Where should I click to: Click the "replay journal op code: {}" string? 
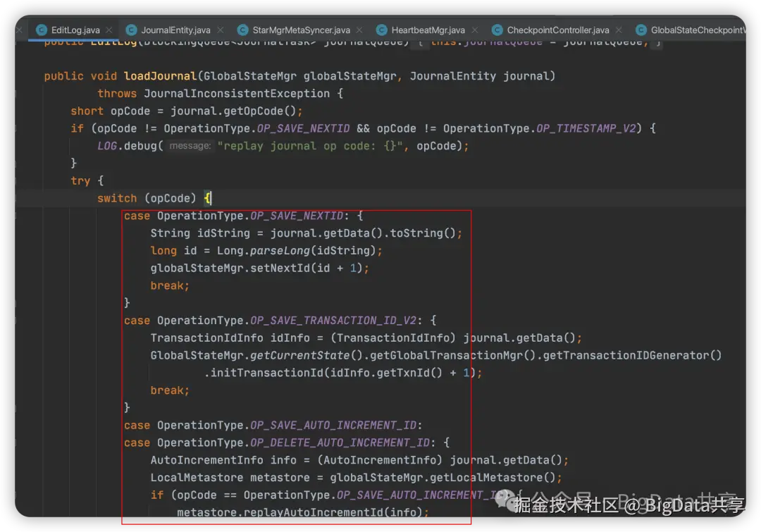[x=309, y=146]
